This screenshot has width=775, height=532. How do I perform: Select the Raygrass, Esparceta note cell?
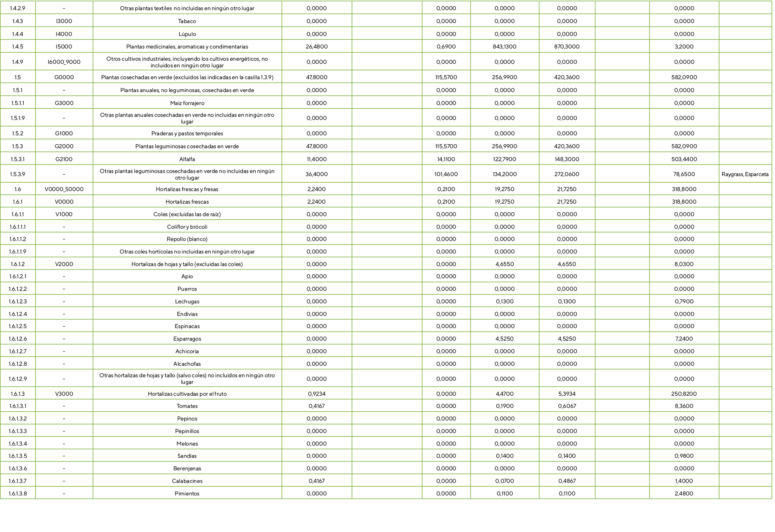pos(745,174)
